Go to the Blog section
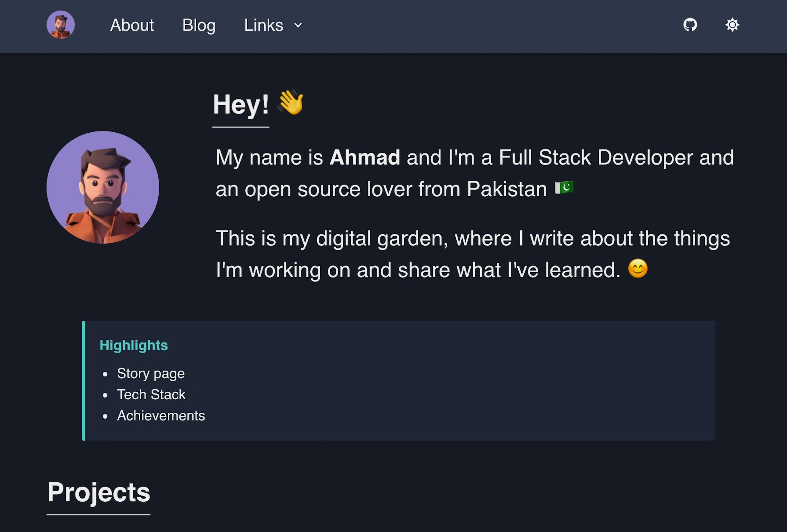This screenshot has width=787, height=532. [x=199, y=25]
